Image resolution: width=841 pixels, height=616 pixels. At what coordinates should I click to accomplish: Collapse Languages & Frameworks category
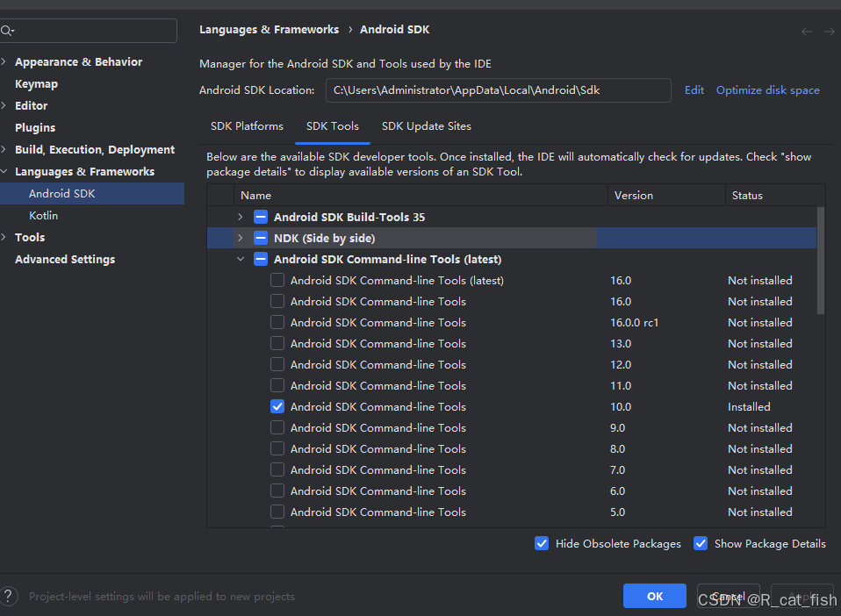4,172
